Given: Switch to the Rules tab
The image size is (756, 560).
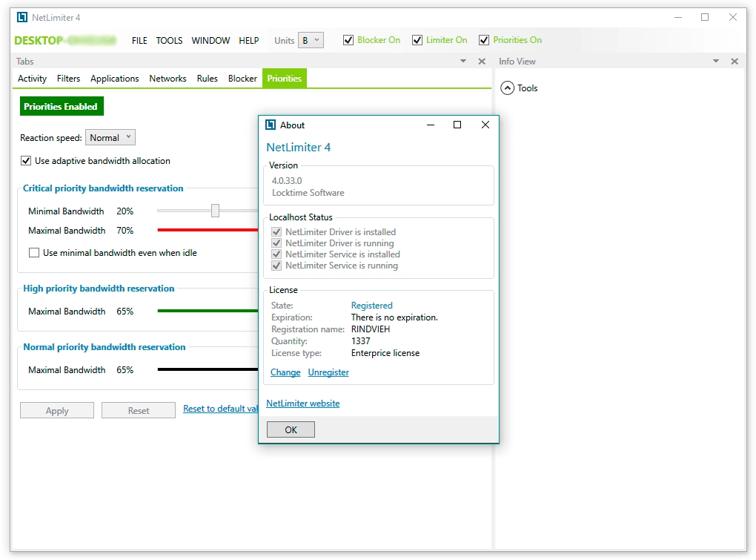Looking at the screenshot, I should [208, 78].
